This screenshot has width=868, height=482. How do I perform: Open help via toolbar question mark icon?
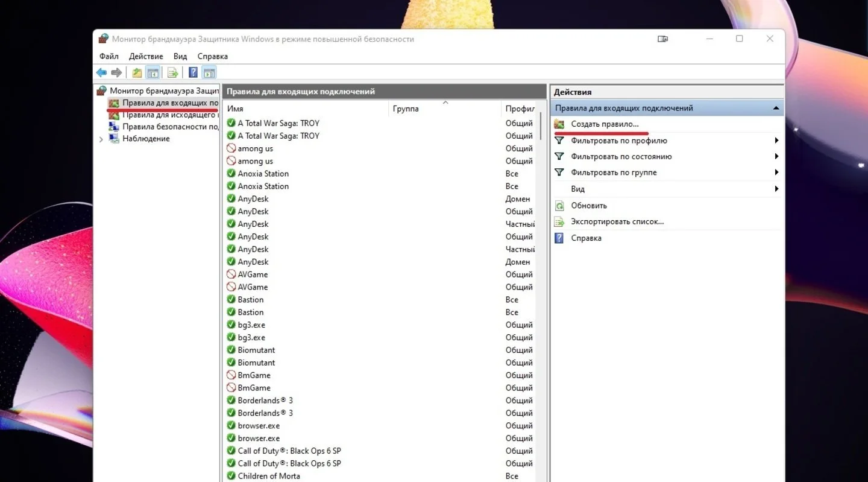[193, 73]
